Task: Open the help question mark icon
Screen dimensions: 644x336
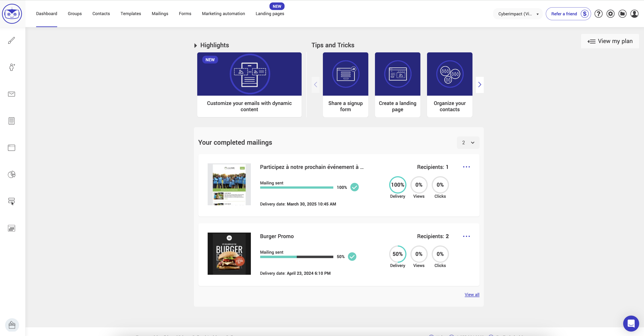Action: click(599, 14)
